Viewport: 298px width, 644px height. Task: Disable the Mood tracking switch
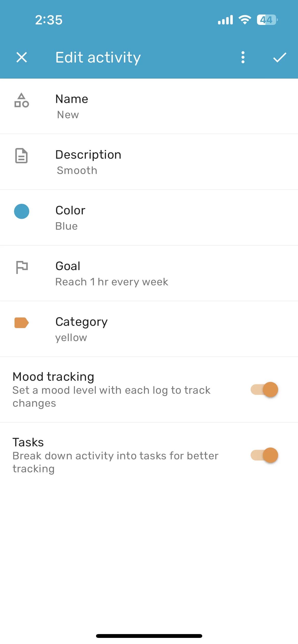pos(264,390)
